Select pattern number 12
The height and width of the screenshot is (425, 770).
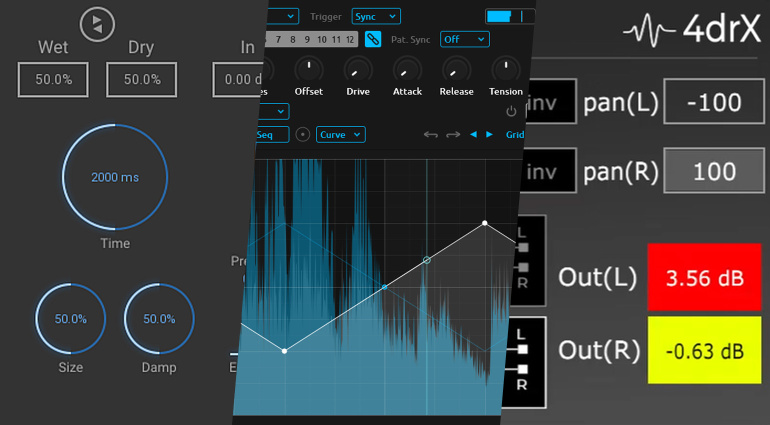click(350, 39)
